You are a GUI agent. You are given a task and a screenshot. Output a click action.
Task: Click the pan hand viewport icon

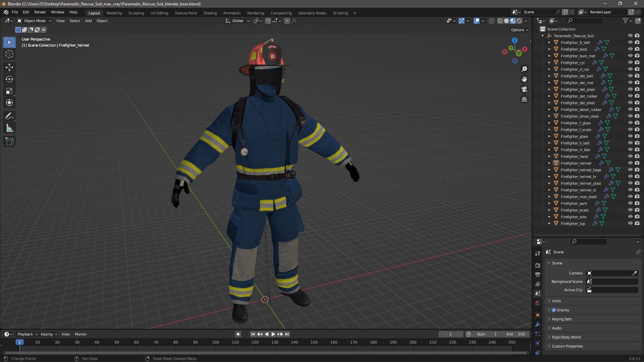pos(524,79)
